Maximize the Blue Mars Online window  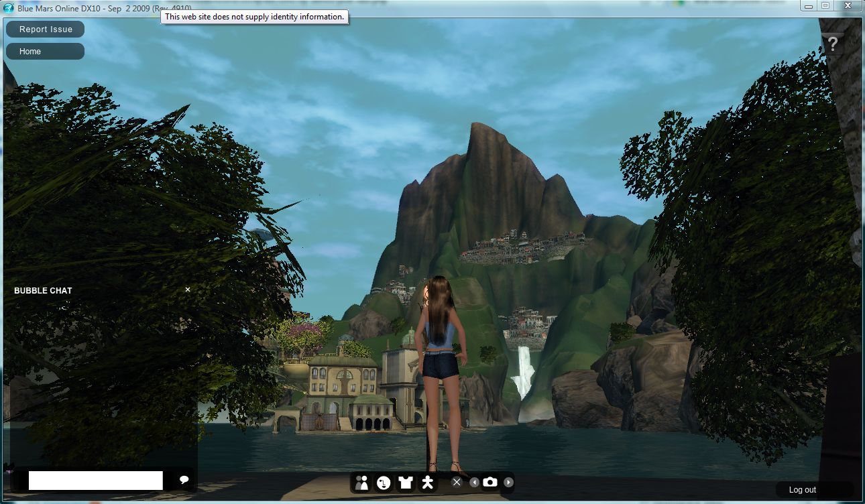(825, 5)
